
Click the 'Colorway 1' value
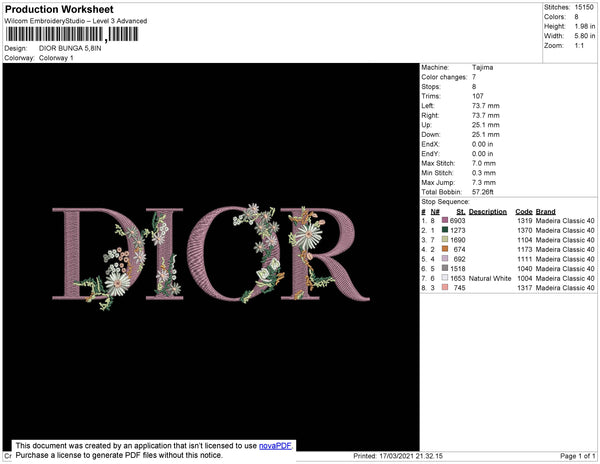[56, 58]
